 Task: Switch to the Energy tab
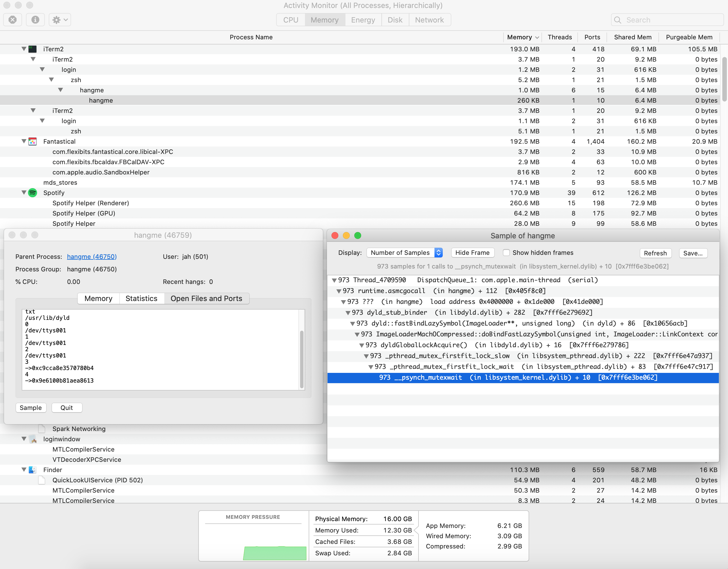click(363, 20)
